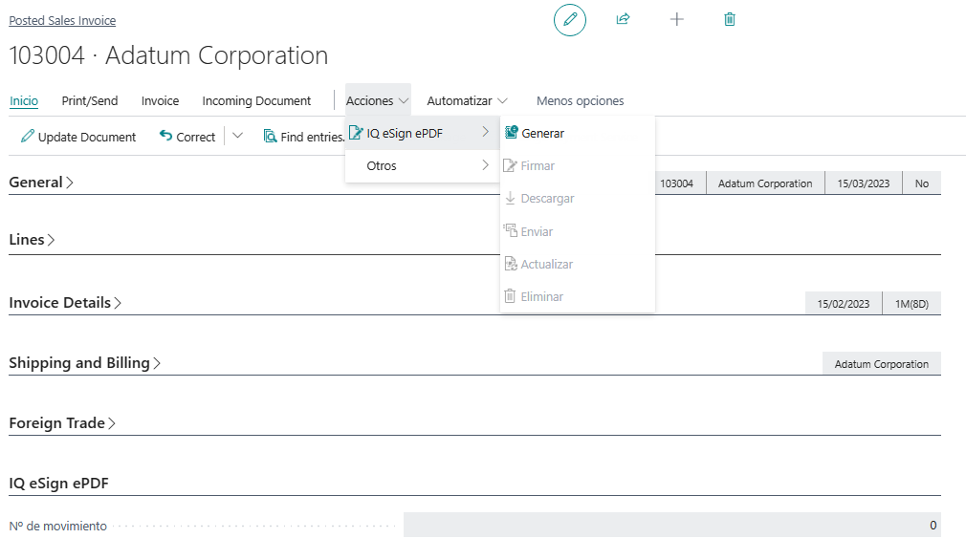The width and height of the screenshot is (966, 560).
Task: Click the Posted Sales Invoice breadcrumb link
Action: [62, 20]
